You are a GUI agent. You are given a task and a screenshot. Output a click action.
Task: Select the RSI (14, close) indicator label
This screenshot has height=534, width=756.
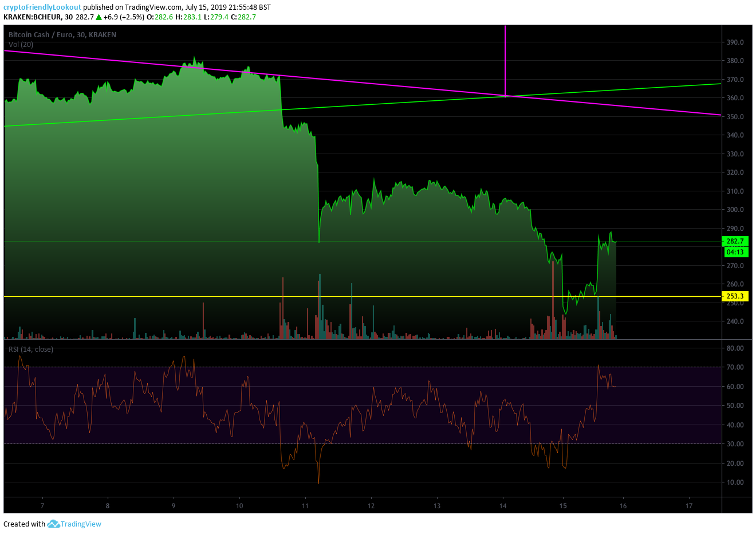(x=30, y=349)
